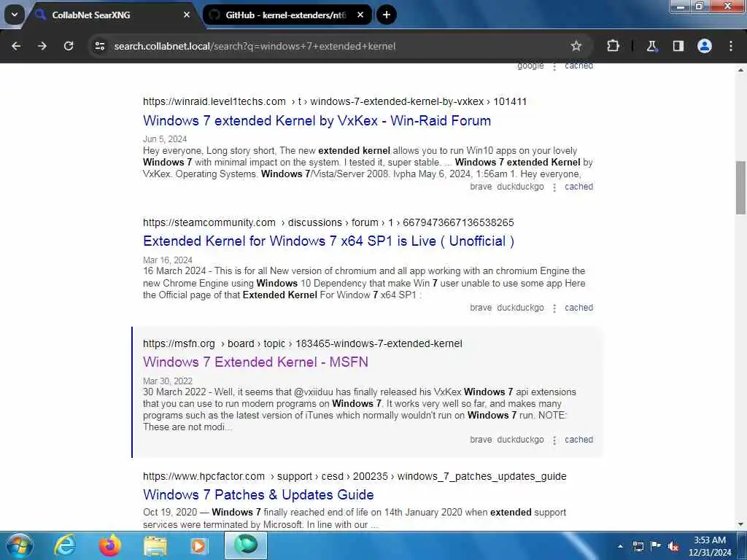Open Action Center flag icon
747x560 pixels.
[656, 546]
